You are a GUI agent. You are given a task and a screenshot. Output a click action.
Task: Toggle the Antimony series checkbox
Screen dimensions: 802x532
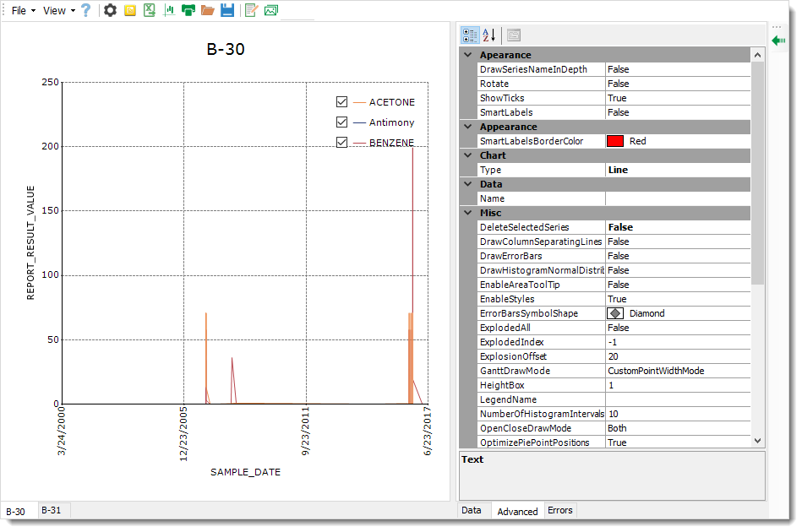341,122
